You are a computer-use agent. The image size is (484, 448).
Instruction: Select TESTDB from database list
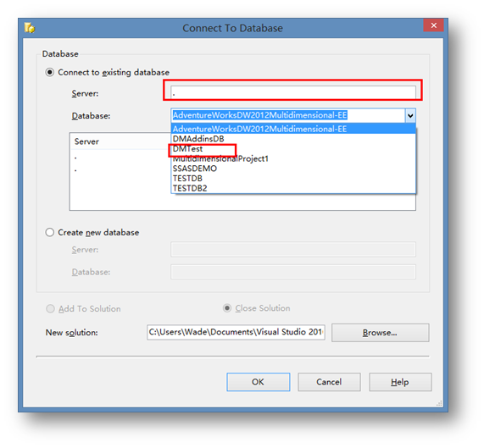pos(293,178)
